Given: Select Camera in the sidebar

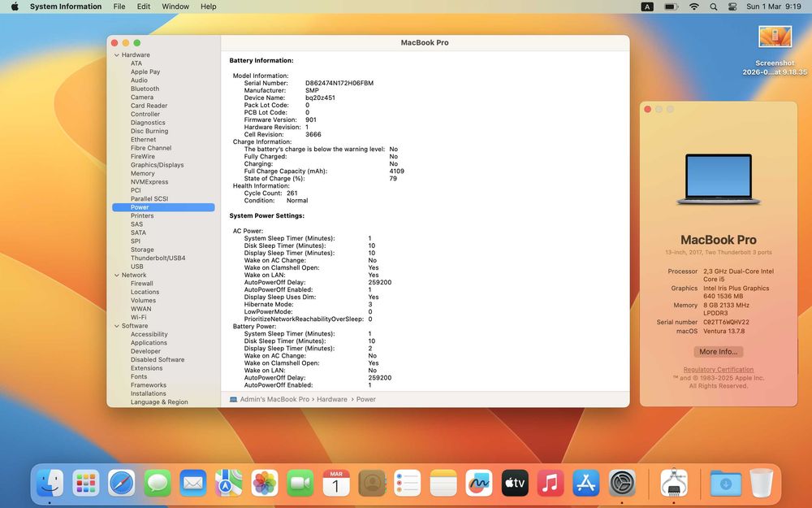Looking at the screenshot, I should click(x=142, y=98).
